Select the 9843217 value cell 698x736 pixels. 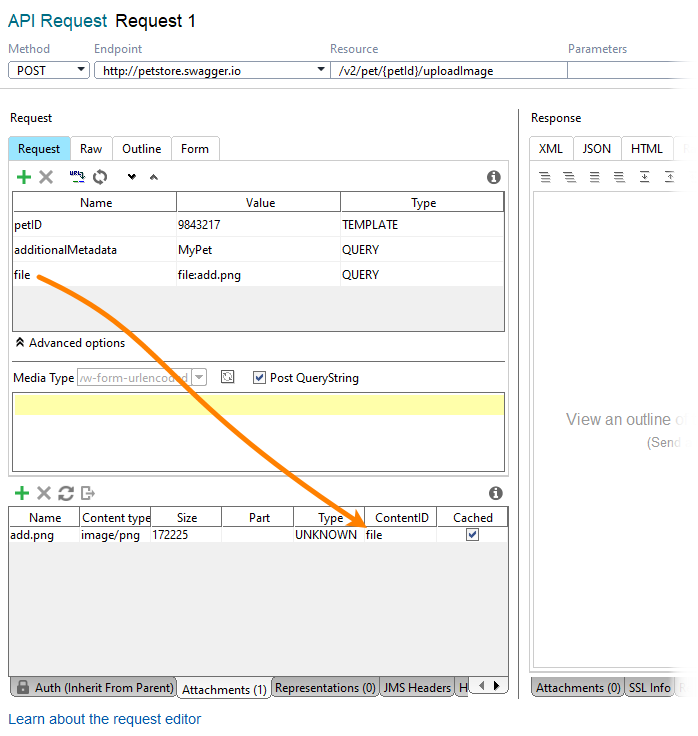coord(259,225)
